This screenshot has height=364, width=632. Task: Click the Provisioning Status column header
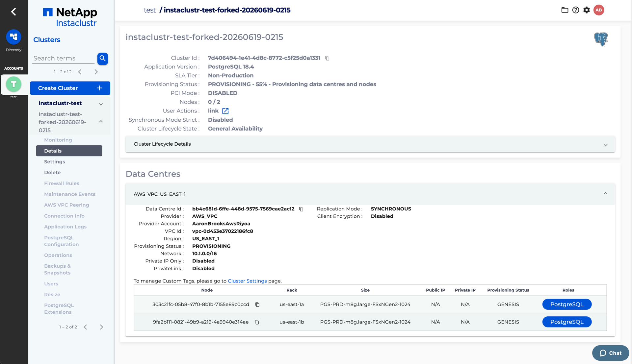tap(508, 290)
